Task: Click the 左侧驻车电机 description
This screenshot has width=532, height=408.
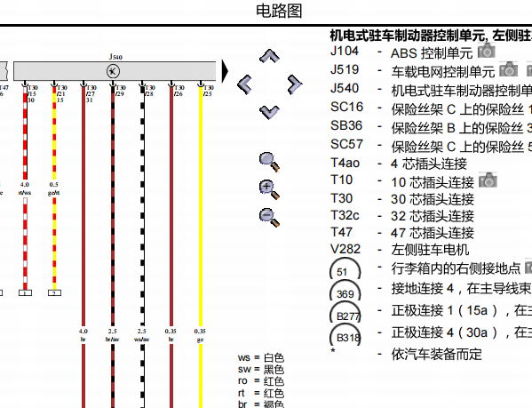Action: (x=430, y=250)
